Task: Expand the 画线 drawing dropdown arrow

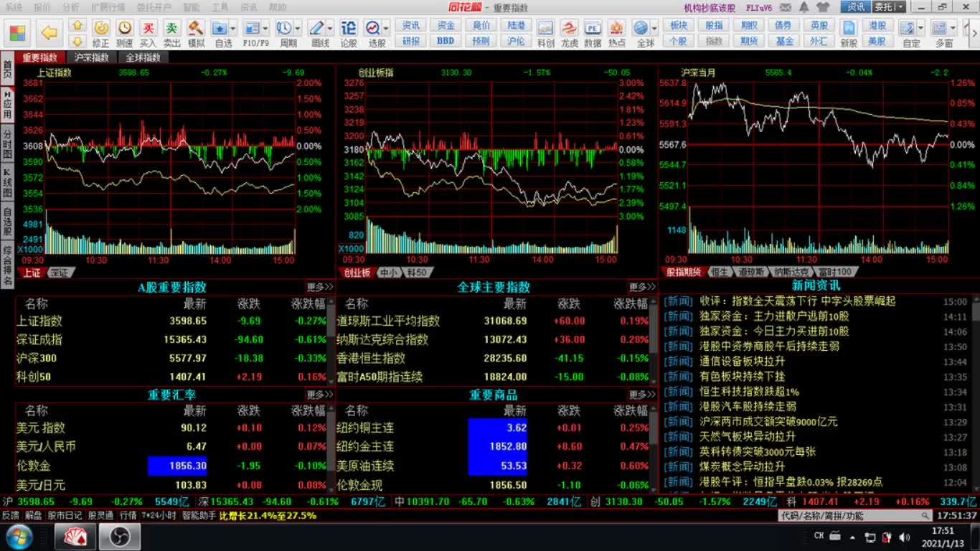Action: pyautogui.click(x=331, y=29)
